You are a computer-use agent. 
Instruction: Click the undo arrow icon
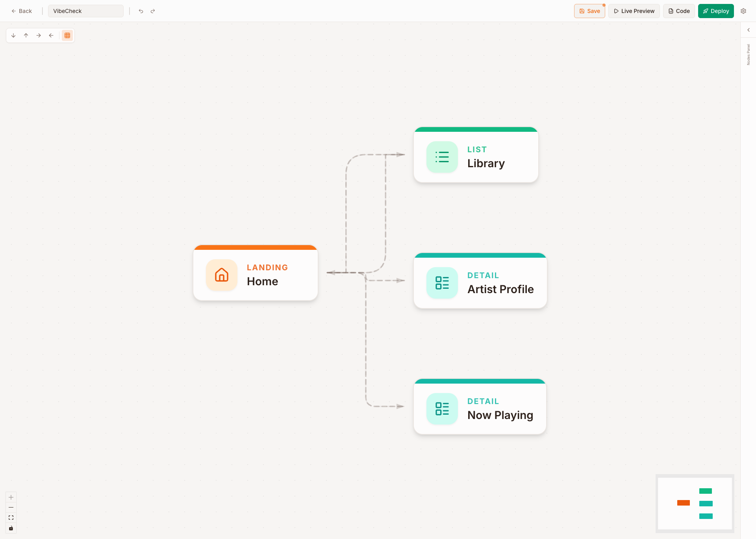pyautogui.click(x=141, y=11)
